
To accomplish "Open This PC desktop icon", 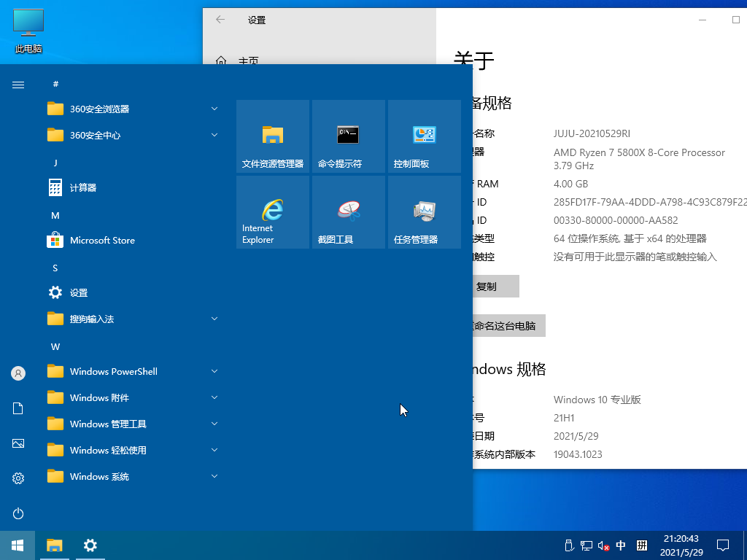I will click(28, 31).
